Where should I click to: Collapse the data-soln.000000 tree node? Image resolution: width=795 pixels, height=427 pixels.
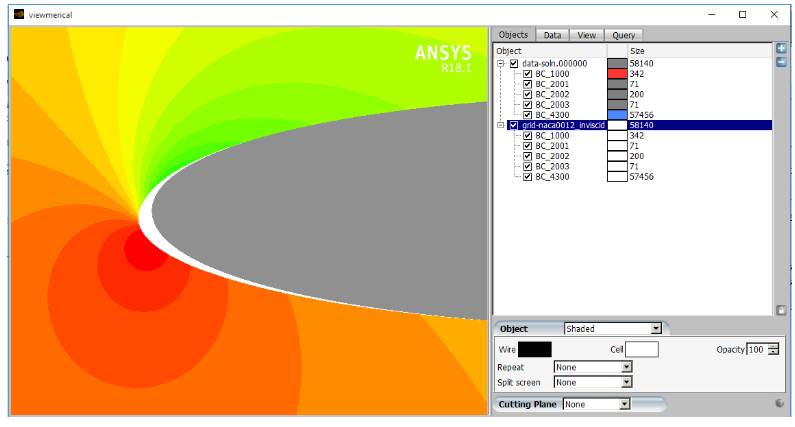[x=501, y=64]
